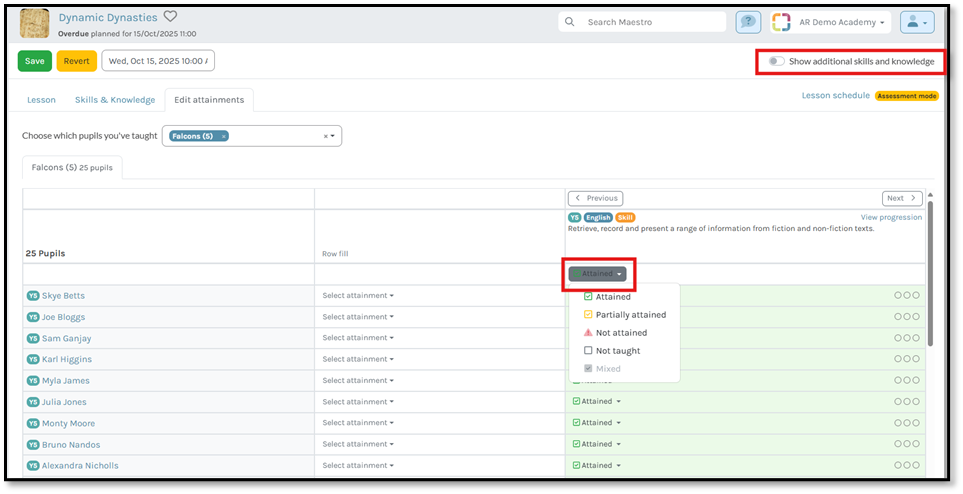The image size is (963, 494).
Task: Clear the taught pupils selection with x
Action: click(325, 136)
